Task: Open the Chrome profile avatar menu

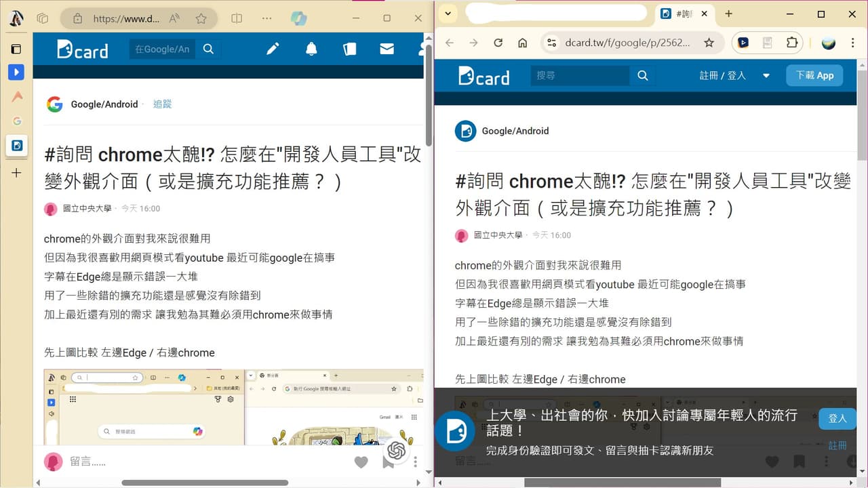Action: (829, 42)
